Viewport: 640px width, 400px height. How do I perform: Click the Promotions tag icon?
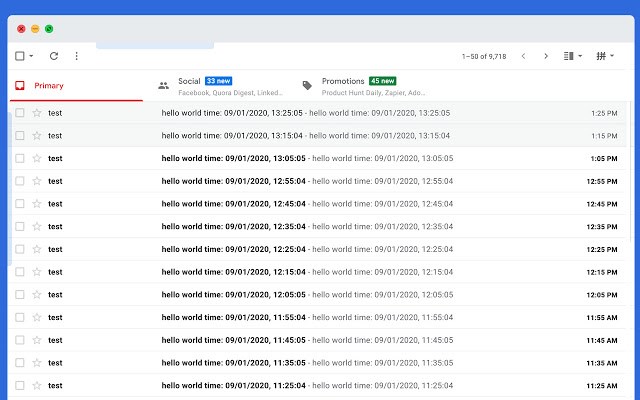tap(307, 85)
